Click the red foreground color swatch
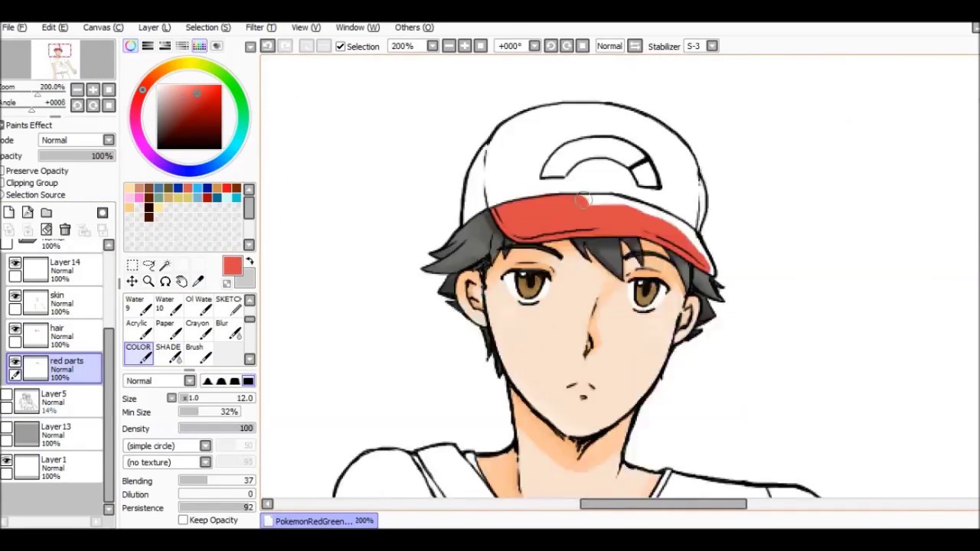The width and height of the screenshot is (980, 551). (x=232, y=266)
